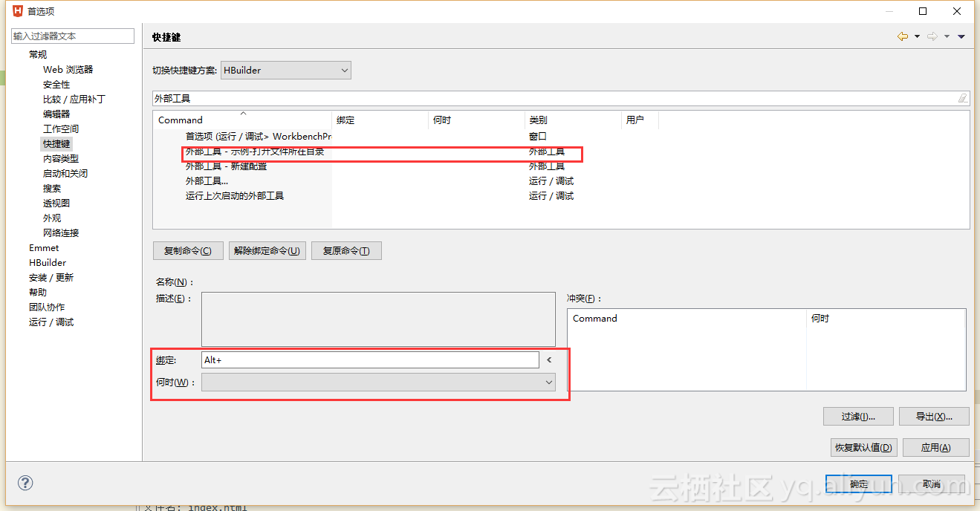Open the preferences view menu triangle

pos(961,36)
